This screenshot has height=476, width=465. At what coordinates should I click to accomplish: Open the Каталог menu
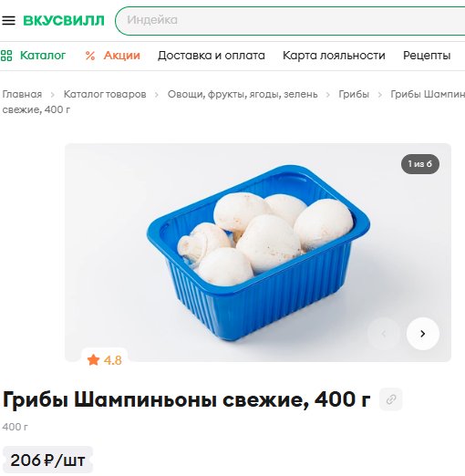pos(43,56)
